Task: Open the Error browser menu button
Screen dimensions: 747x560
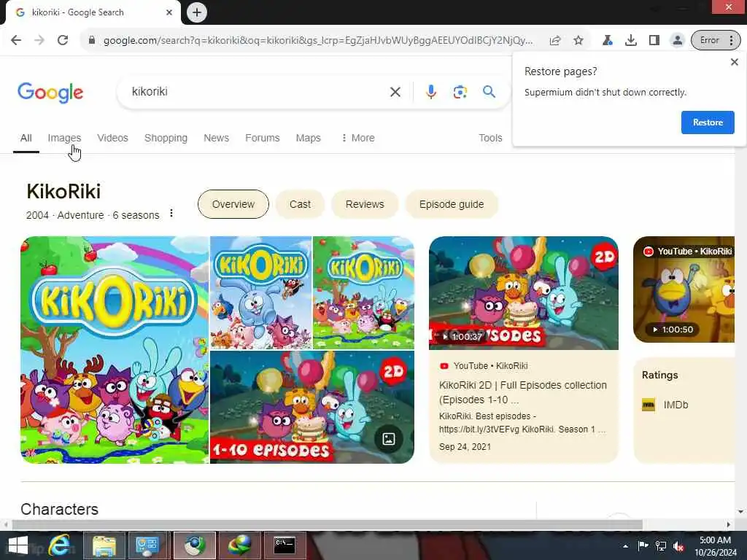Action: (716, 41)
